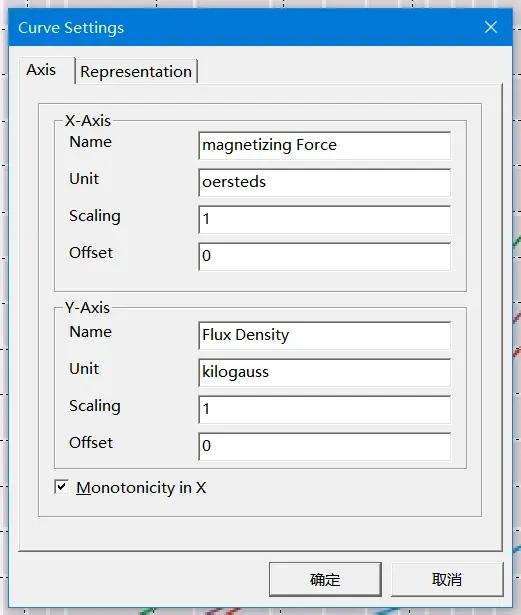Click the Monotonicity in X label
The image size is (521, 615).
(141, 488)
